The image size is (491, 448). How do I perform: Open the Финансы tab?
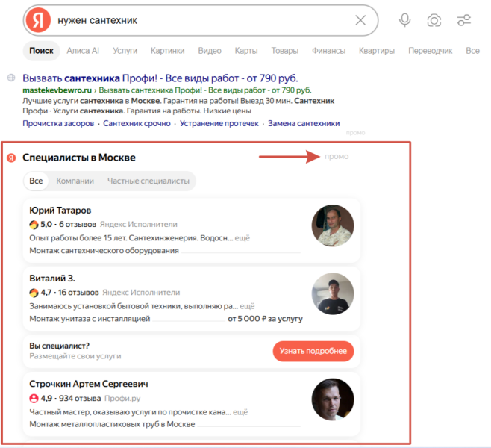(328, 51)
